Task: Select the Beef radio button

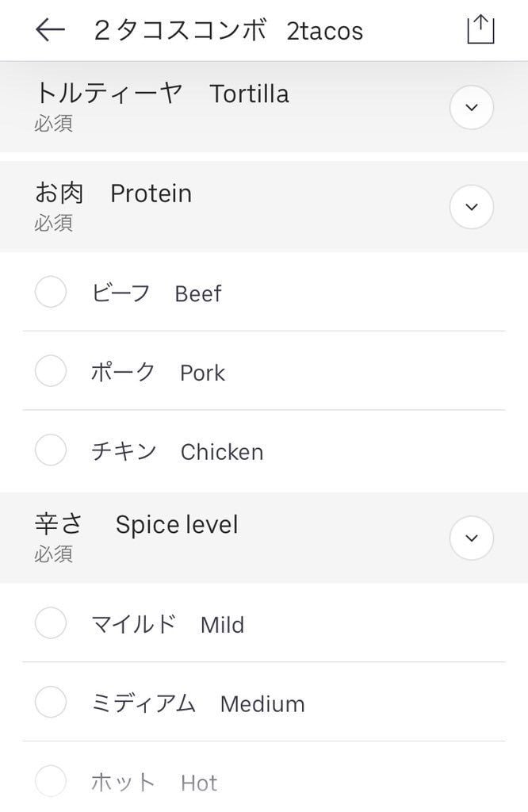Action: tap(51, 292)
